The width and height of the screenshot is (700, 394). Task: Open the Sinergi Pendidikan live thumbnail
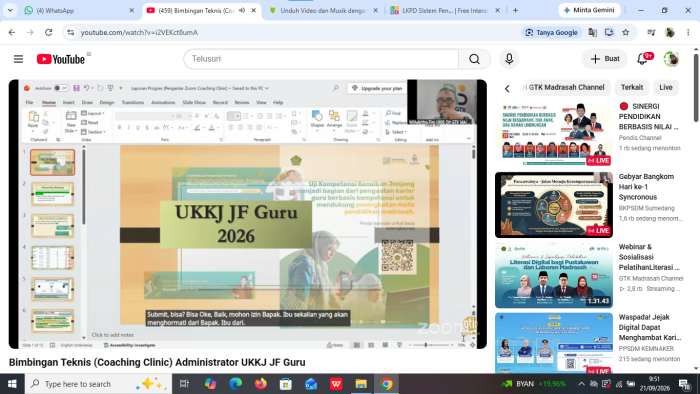(554, 134)
